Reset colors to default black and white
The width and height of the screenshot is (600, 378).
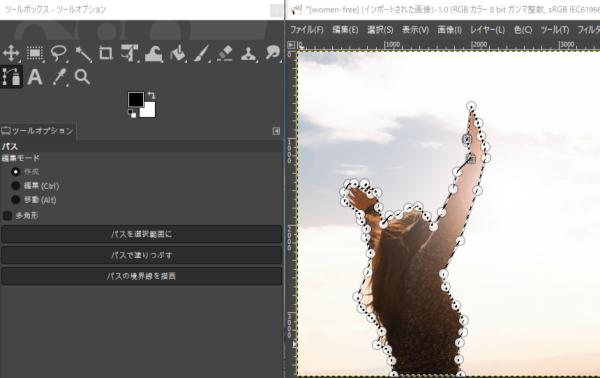click(132, 114)
